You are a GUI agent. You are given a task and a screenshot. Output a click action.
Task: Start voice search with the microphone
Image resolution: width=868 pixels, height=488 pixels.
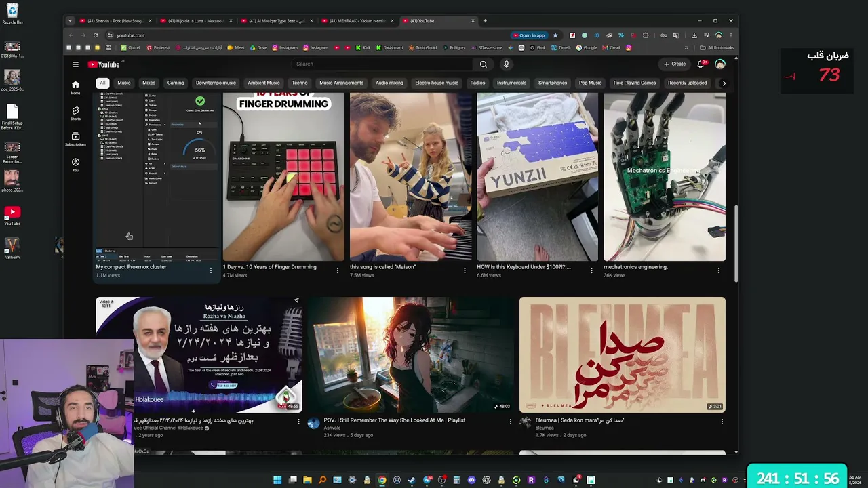coord(506,64)
